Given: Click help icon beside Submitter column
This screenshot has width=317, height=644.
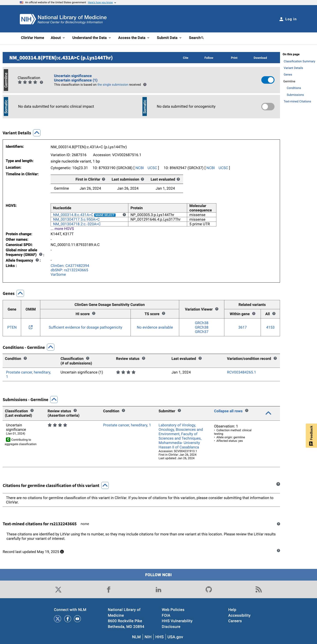Looking at the screenshot, I should point(179,411).
